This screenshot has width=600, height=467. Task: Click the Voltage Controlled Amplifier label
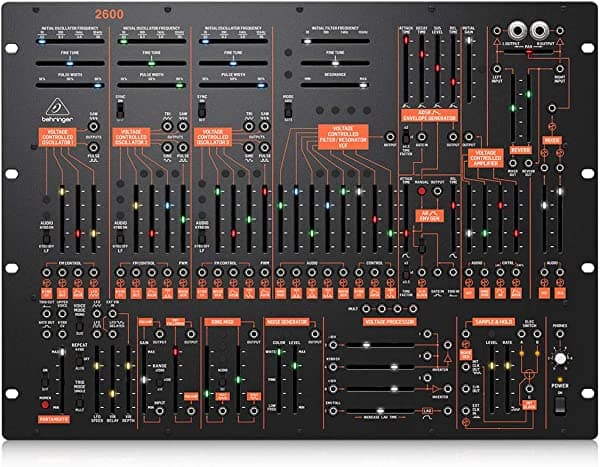(486, 158)
